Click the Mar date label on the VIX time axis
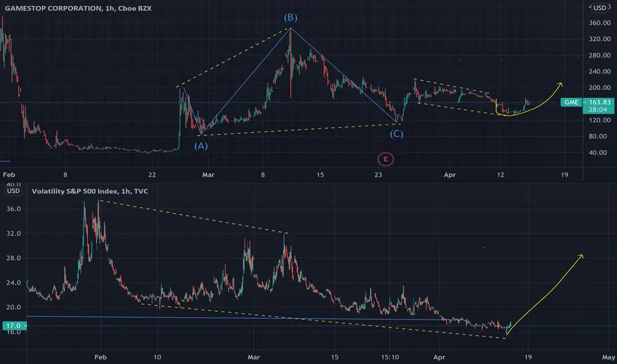 [254, 357]
